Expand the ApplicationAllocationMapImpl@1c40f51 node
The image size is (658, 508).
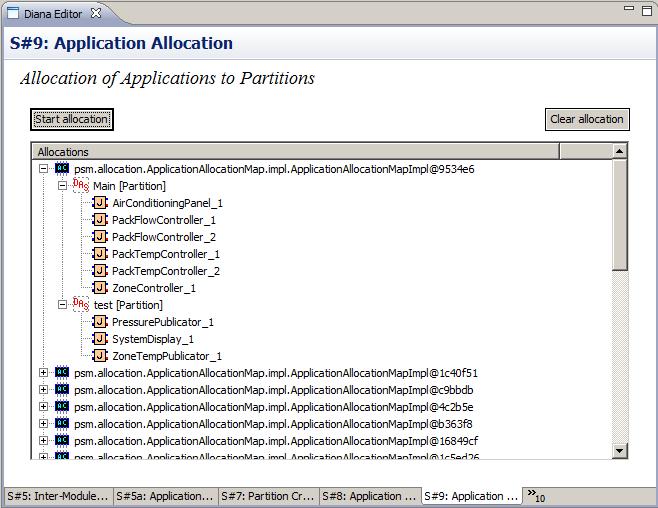[x=43, y=373]
